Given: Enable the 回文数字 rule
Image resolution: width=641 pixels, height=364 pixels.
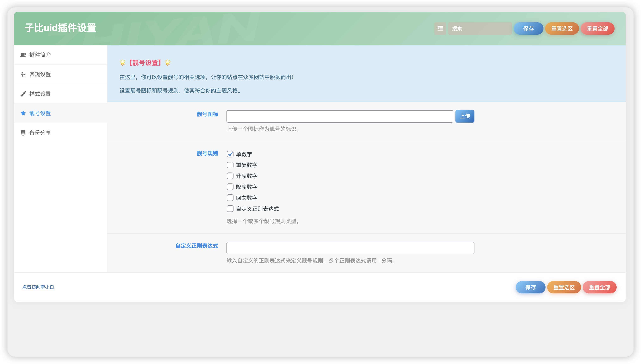Looking at the screenshot, I should coord(230,197).
